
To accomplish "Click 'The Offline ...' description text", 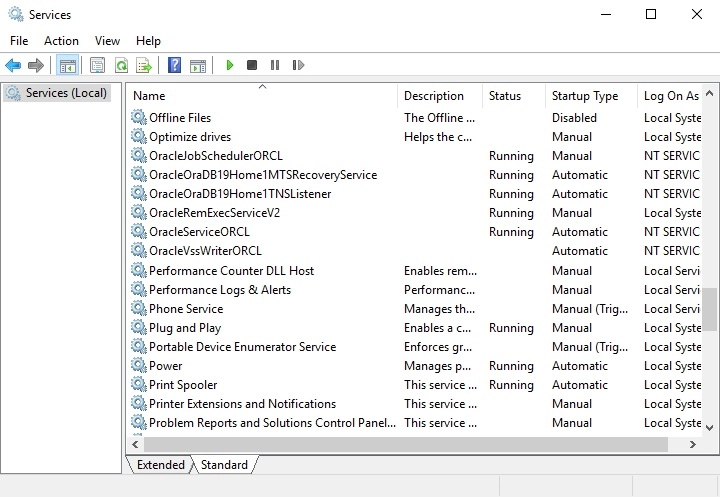I will pos(439,118).
